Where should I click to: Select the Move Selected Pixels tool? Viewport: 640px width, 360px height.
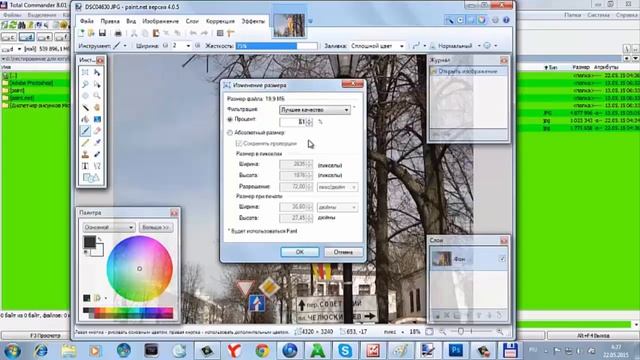tap(97, 72)
